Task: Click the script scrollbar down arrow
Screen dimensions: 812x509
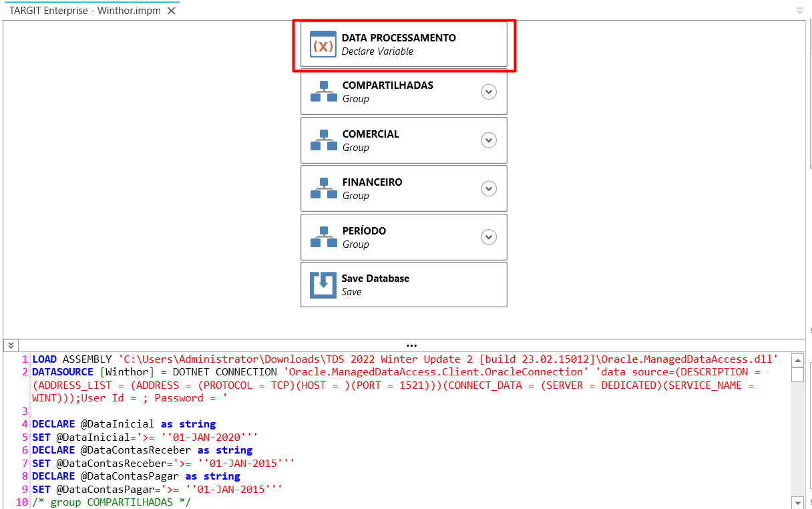Action: click(x=797, y=502)
